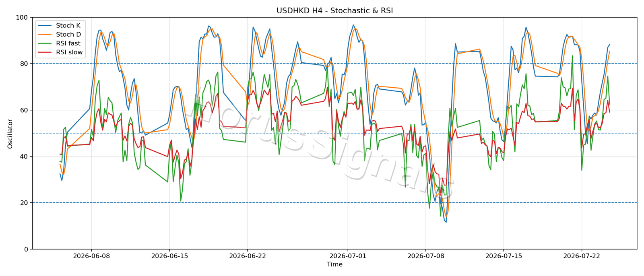This screenshot has height=276, width=644.
Task: Click the y-axis tick label 20
Action: click(24, 203)
